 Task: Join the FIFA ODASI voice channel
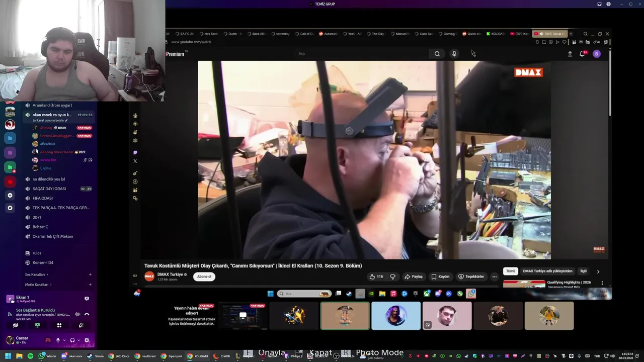pos(59,198)
